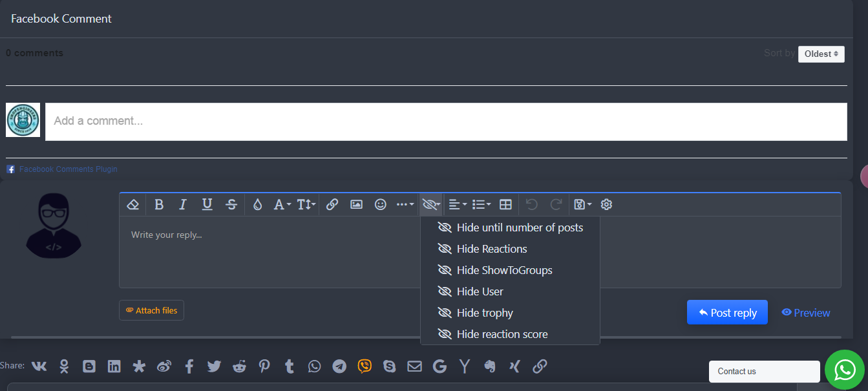Click the "0 comments" count text
This screenshot has width=868, height=391.
click(35, 53)
